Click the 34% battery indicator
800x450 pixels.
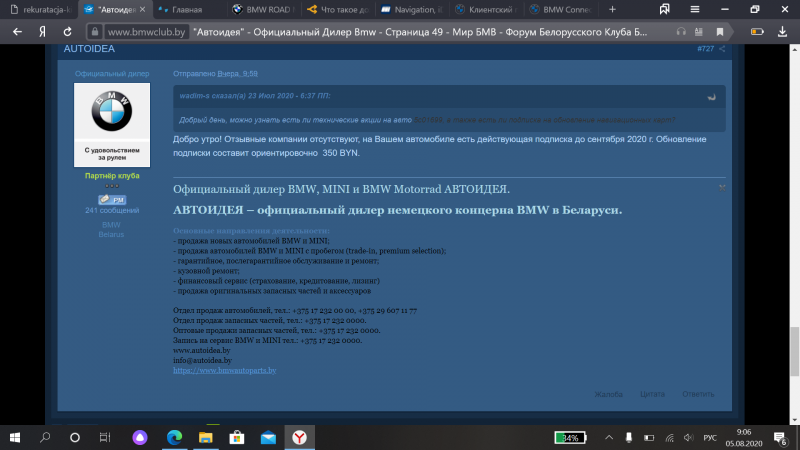click(x=570, y=437)
